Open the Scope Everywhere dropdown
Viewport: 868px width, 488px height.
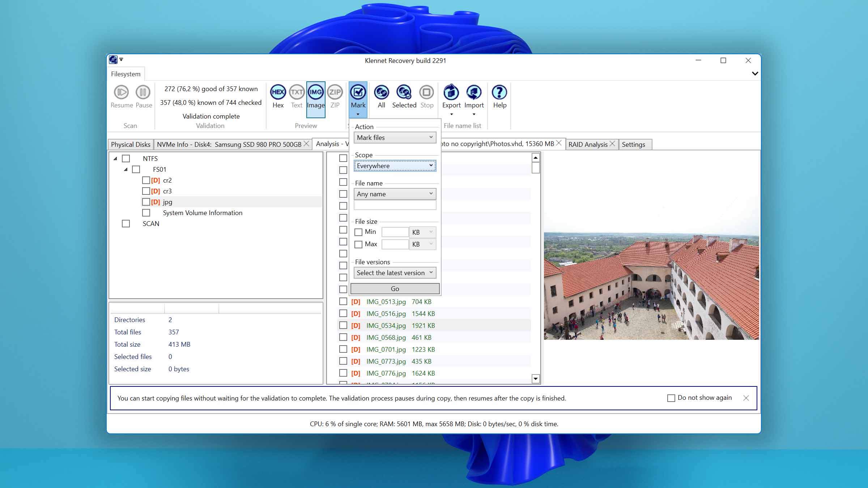click(395, 166)
